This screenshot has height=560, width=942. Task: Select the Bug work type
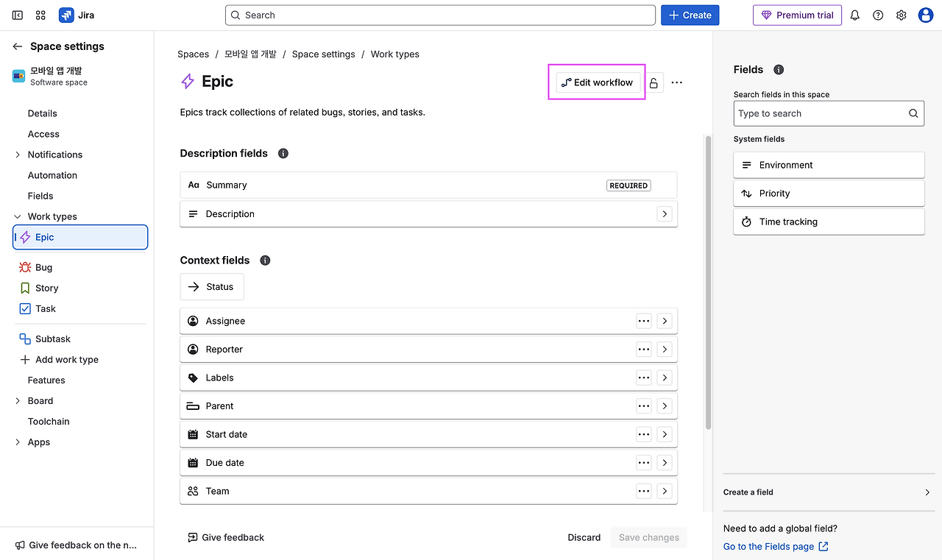tap(43, 268)
